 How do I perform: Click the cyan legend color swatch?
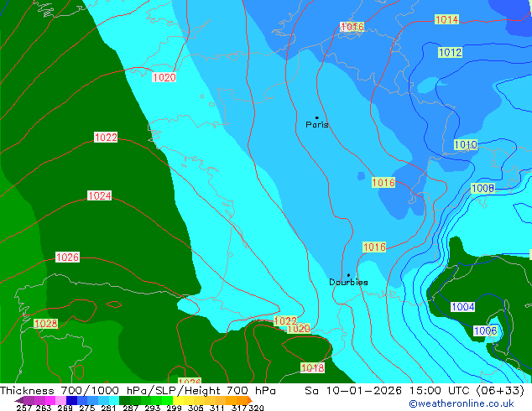click(114, 400)
